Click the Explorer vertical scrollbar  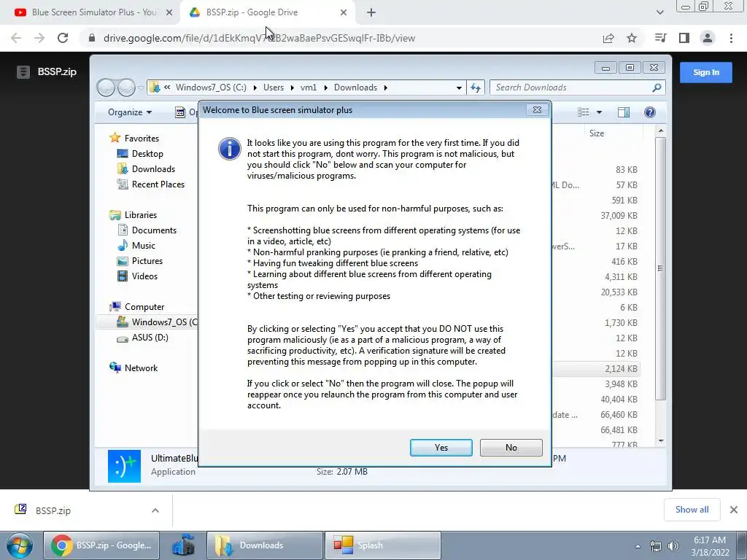point(660,268)
